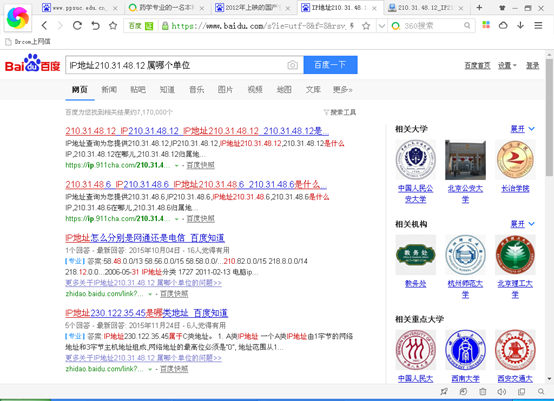Click the 杭州师范大学 emblem thumbnail

click(x=465, y=255)
